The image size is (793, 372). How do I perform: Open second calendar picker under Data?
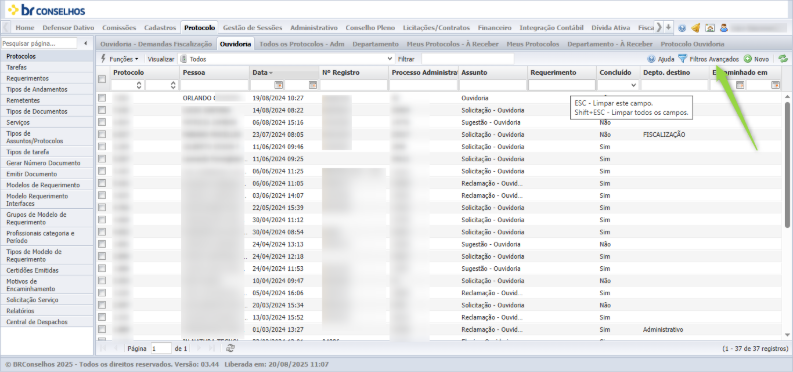tap(313, 85)
